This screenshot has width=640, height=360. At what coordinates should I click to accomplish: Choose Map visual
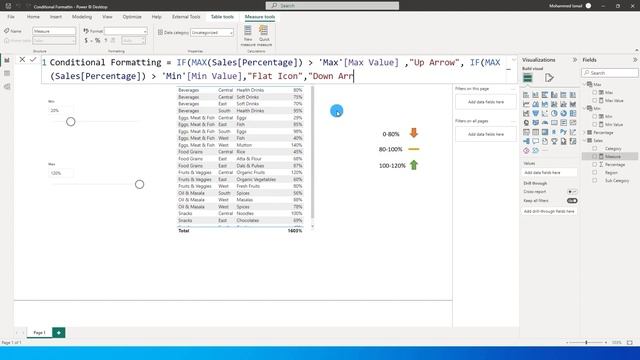pos(526,122)
